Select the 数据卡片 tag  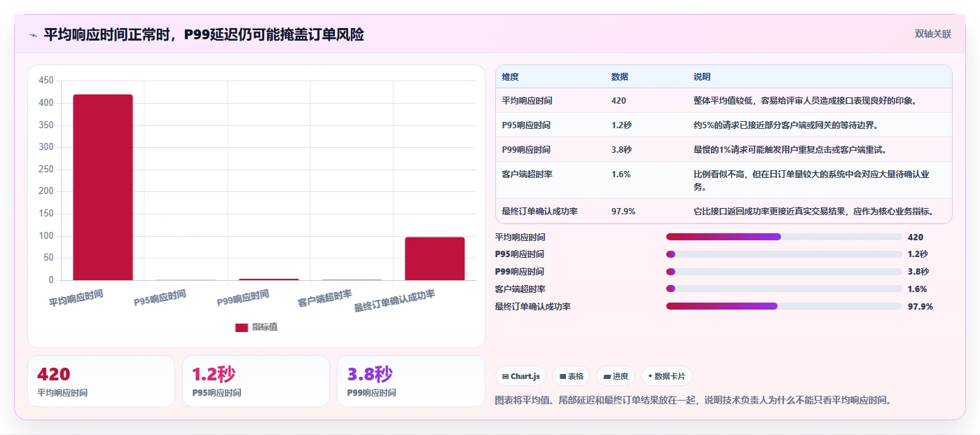[x=666, y=376]
